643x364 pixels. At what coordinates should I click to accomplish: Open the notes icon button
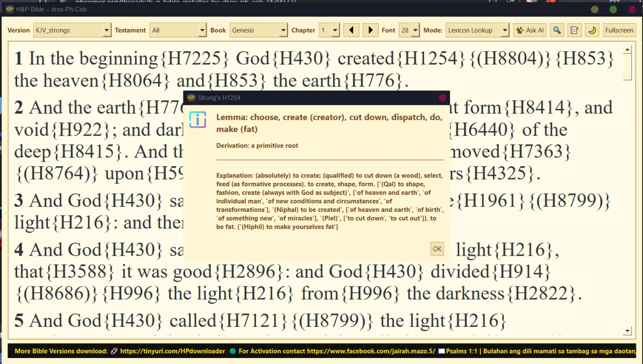pos(574,30)
